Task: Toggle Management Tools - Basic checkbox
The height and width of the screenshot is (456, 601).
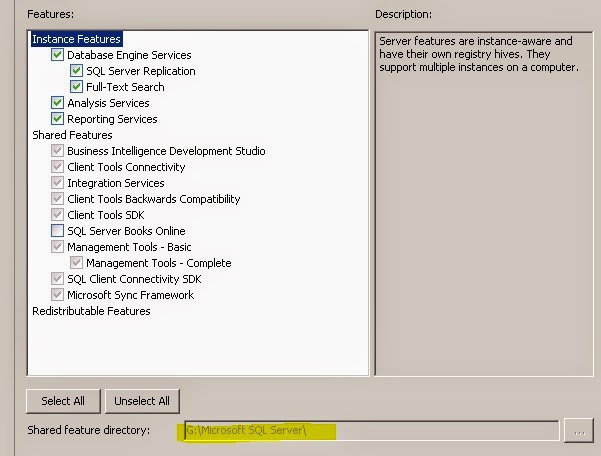Action: (x=57, y=246)
